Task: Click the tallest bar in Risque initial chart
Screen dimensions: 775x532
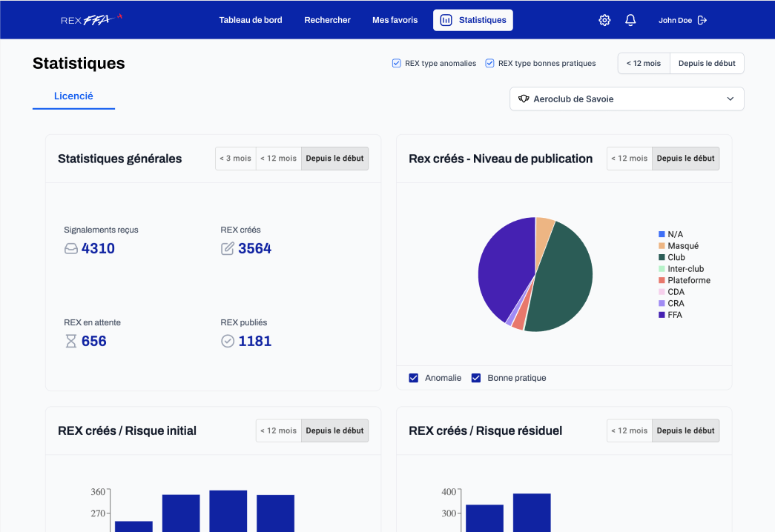Action: 228,511
